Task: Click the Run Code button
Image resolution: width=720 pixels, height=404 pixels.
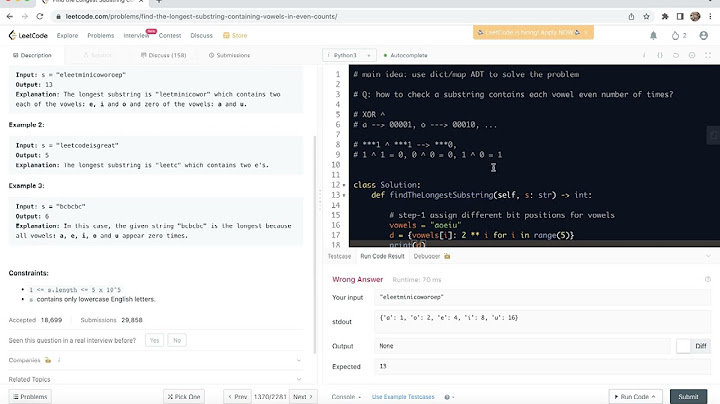Action: pos(635,397)
